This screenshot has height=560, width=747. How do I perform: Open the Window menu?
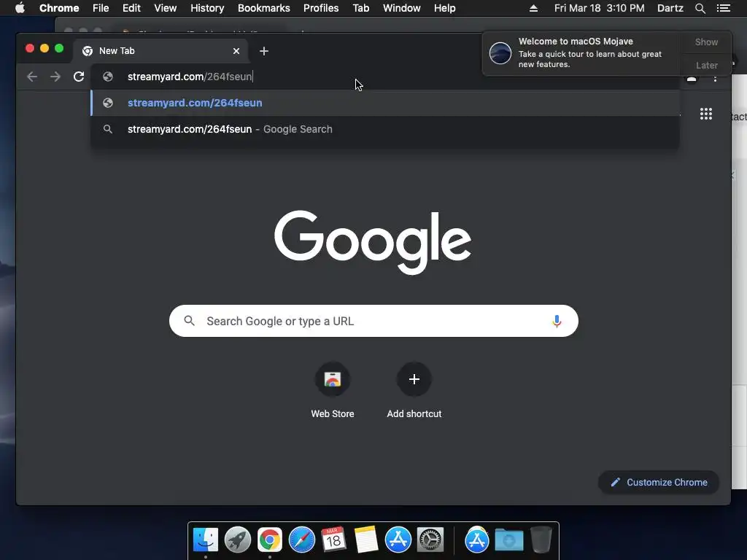(x=402, y=8)
